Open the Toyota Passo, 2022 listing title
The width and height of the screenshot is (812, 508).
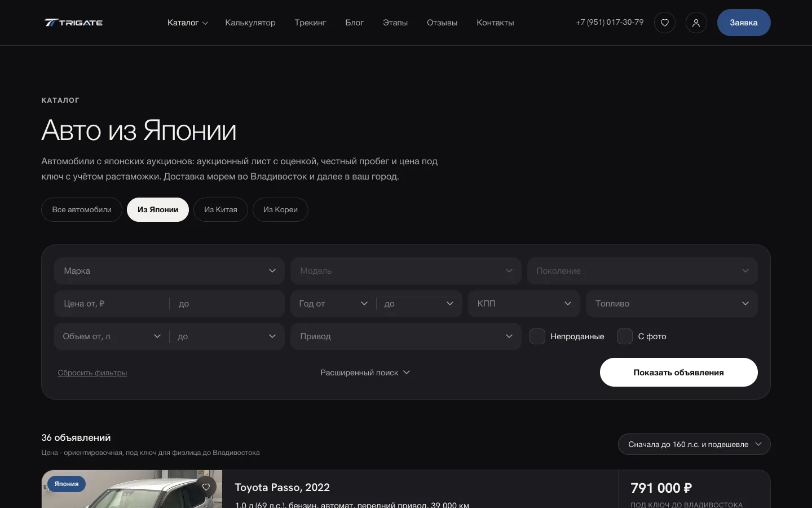(x=283, y=487)
